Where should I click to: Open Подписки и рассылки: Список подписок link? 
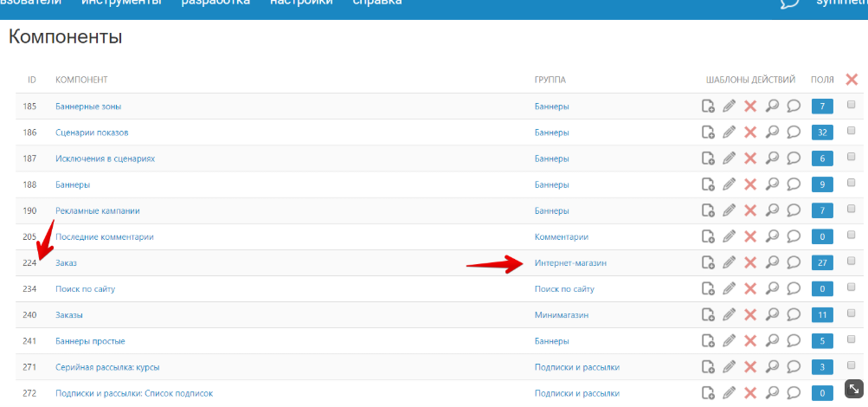click(x=134, y=393)
